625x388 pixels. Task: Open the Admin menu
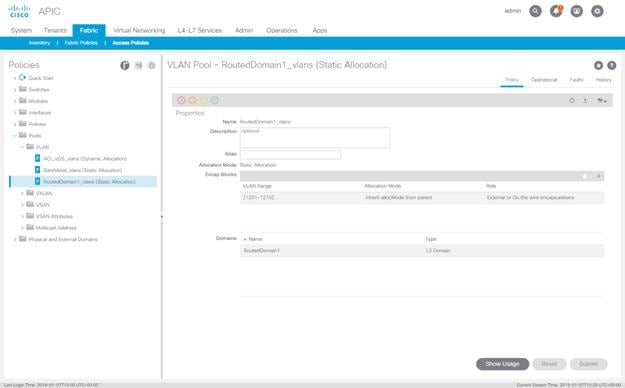click(x=244, y=30)
